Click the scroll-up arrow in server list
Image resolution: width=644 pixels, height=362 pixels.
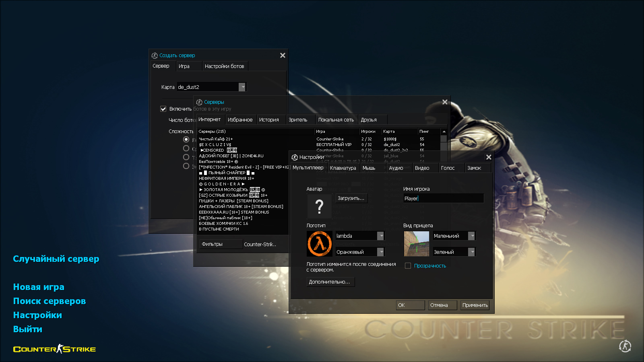coord(444,132)
